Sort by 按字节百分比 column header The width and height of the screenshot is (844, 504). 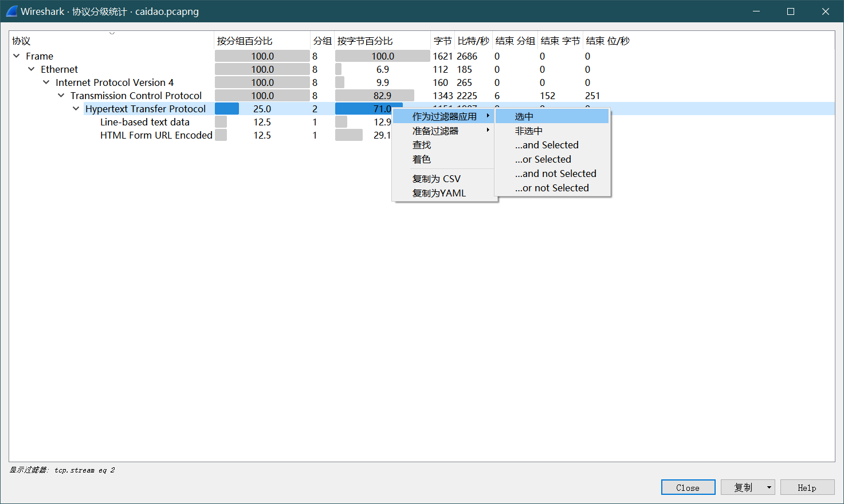(x=383, y=41)
